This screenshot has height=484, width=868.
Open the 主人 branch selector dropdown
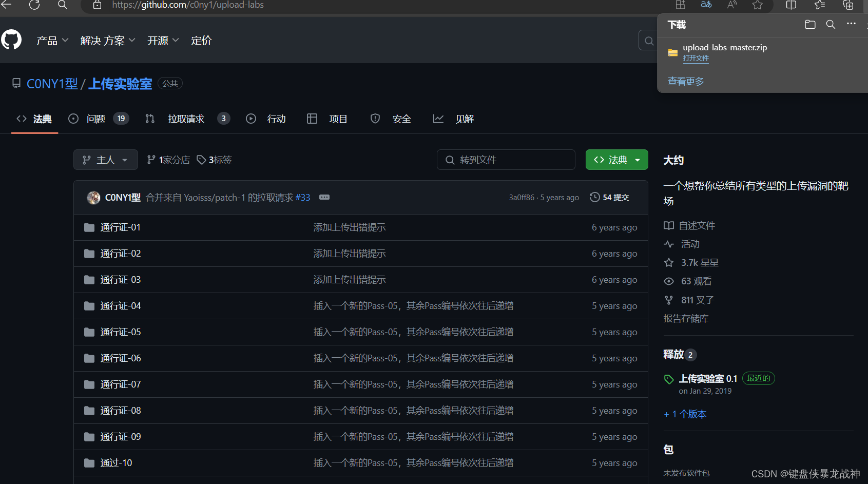[106, 160]
